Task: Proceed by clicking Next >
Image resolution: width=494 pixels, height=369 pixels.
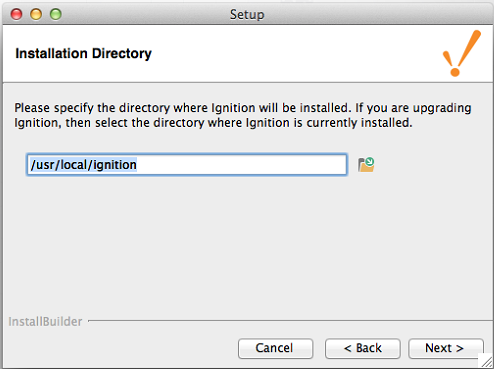Action: click(446, 348)
